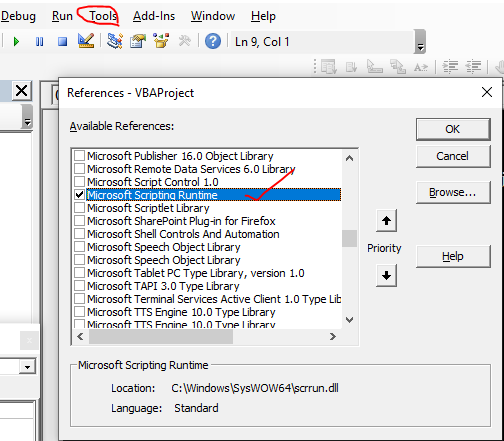Expand toolbar options next to Ln 9, Col 1
This screenshot has height=441, width=504.
pos(420,42)
